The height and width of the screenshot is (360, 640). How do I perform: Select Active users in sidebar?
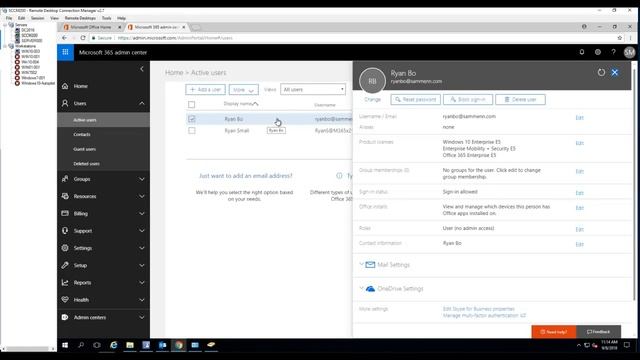(x=103, y=120)
